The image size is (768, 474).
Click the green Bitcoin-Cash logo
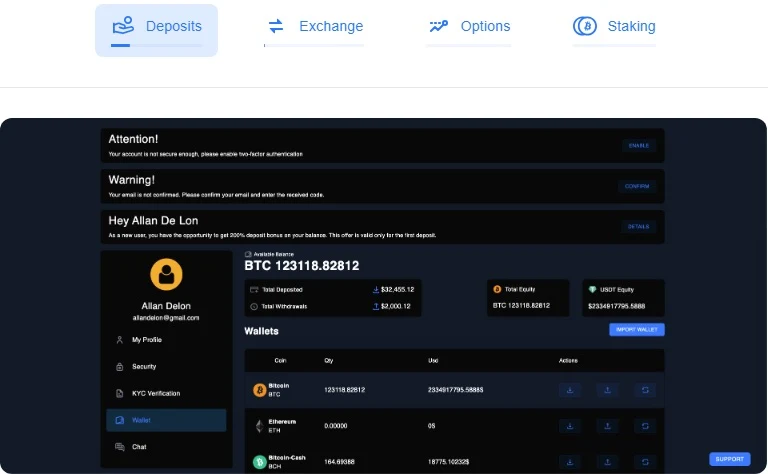(x=260, y=462)
